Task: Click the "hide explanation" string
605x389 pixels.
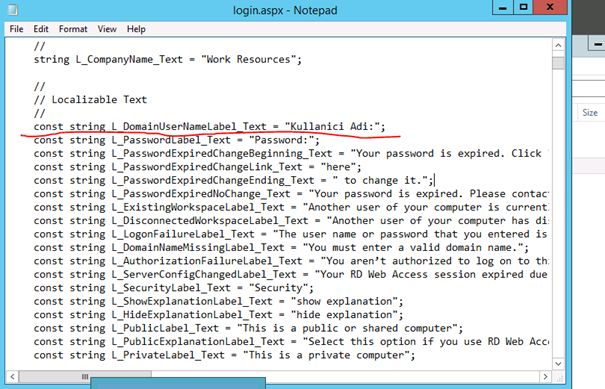Action: coord(344,315)
